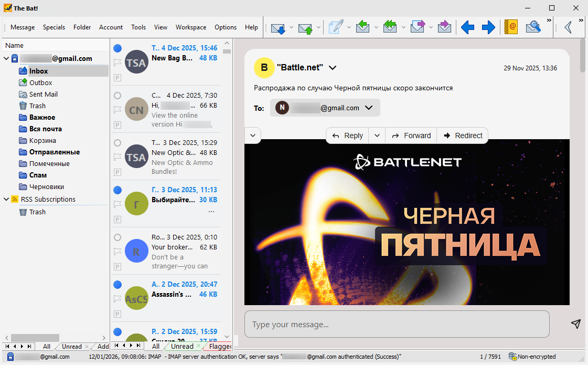Close the Unread tab in the message list

(x=199, y=346)
